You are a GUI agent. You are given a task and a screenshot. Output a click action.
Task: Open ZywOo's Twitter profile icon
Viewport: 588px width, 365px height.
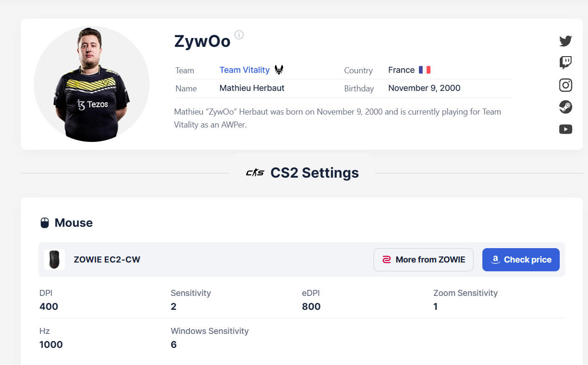click(x=565, y=41)
